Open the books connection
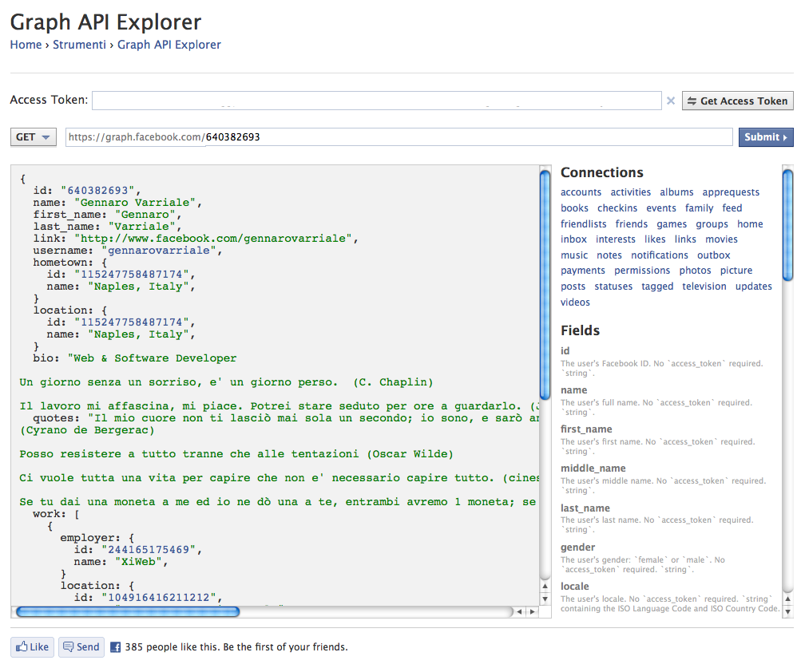Screen dimensions: 801x672 (574, 208)
